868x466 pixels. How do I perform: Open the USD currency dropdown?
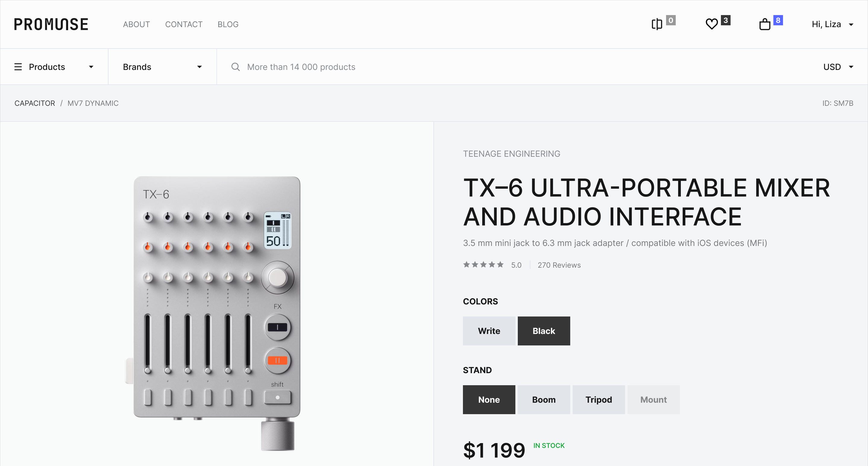[838, 67]
